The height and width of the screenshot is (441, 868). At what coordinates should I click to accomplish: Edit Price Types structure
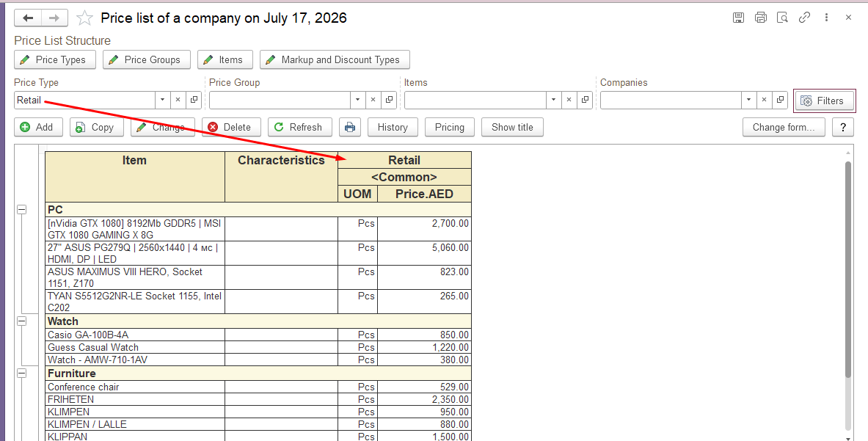pyautogui.click(x=55, y=59)
